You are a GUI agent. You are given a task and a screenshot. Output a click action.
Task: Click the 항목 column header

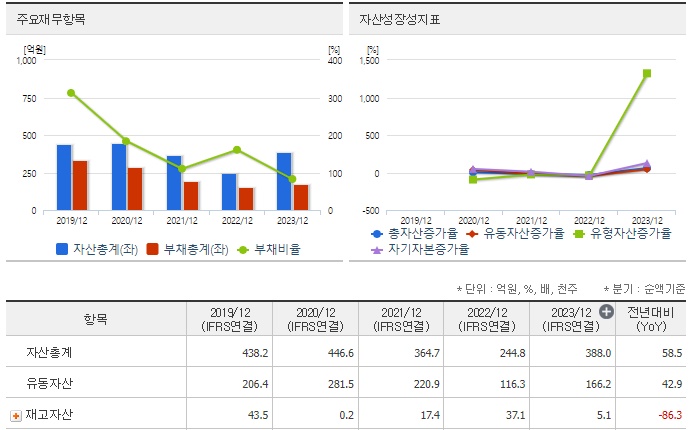click(x=96, y=319)
